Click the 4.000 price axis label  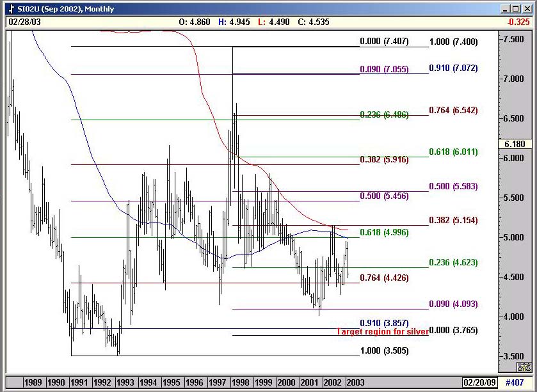coord(514,317)
